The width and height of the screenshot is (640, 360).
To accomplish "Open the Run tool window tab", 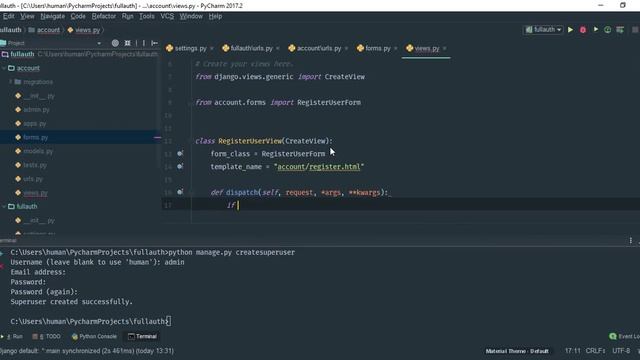I will tap(14, 337).
